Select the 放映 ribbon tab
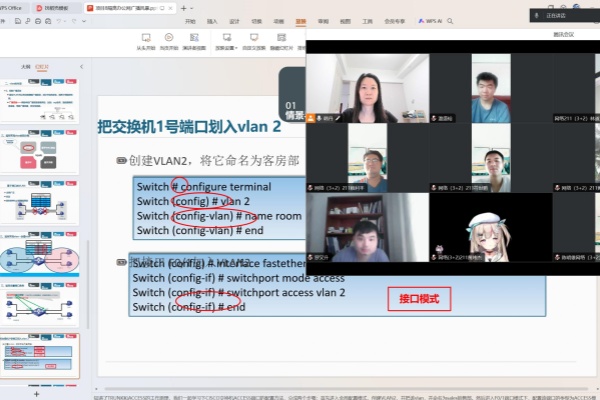600x400 pixels. coord(301,20)
